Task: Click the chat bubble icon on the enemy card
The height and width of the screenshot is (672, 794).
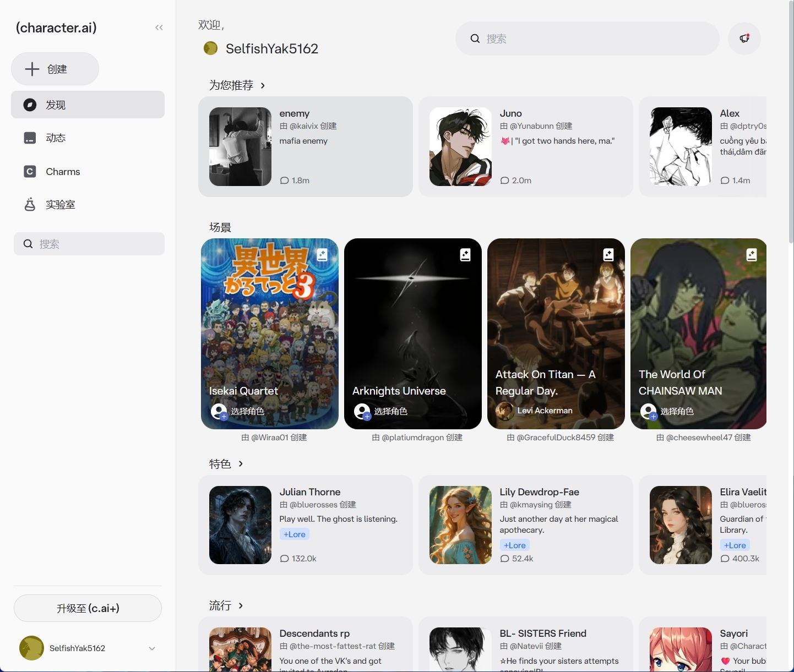Action: click(284, 181)
